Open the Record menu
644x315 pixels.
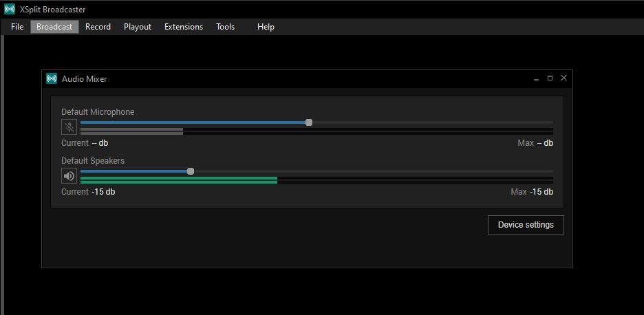point(98,27)
